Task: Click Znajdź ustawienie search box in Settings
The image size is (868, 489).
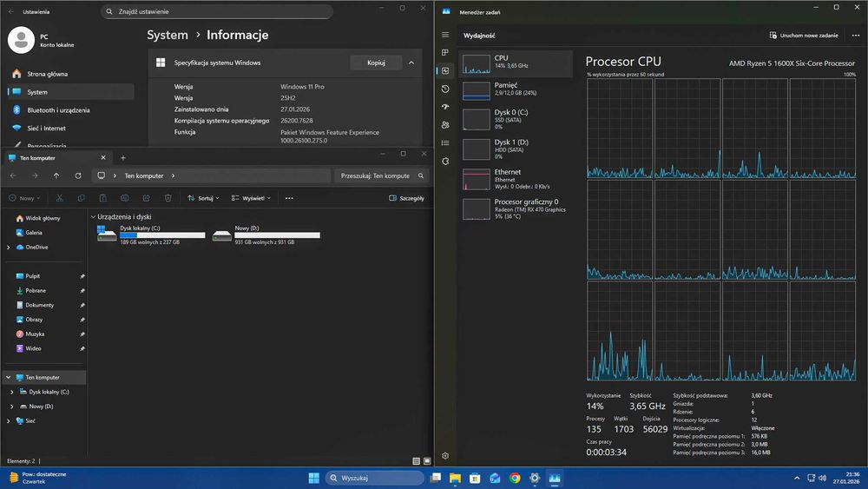Action: pos(217,11)
